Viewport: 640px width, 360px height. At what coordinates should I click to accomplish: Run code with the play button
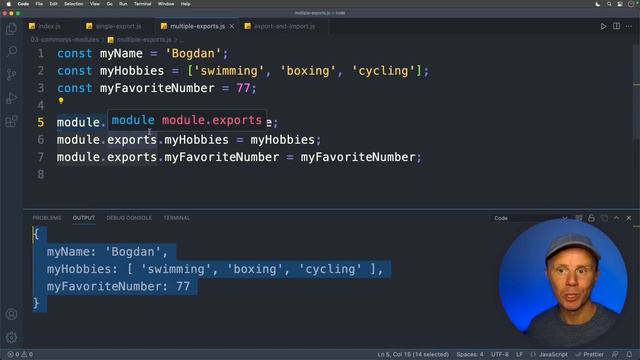(603, 27)
